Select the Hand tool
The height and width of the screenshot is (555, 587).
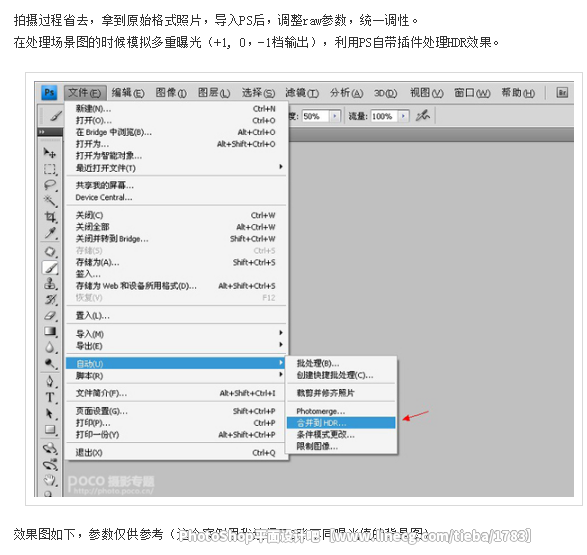pos(50,480)
